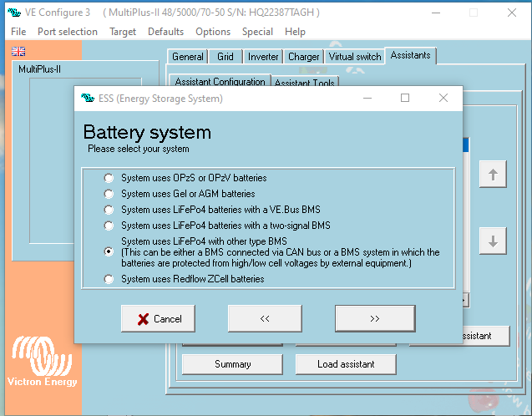Switch to the Charger tab
532x416 pixels.
(x=303, y=57)
